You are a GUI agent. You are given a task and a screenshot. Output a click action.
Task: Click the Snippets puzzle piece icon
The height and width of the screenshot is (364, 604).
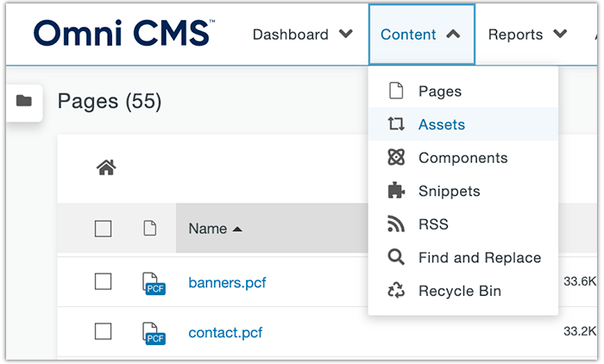tap(396, 191)
